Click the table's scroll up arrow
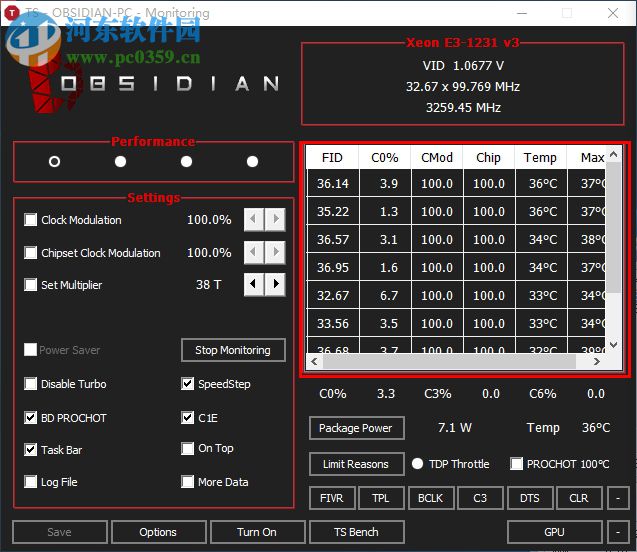The height and width of the screenshot is (552, 637). (613, 154)
